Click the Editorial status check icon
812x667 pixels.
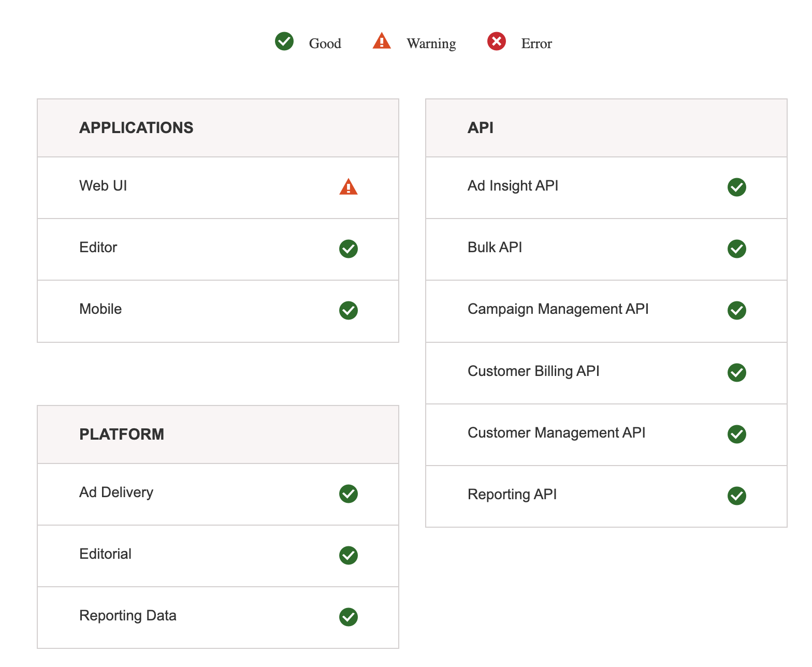(x=349, y=555)
